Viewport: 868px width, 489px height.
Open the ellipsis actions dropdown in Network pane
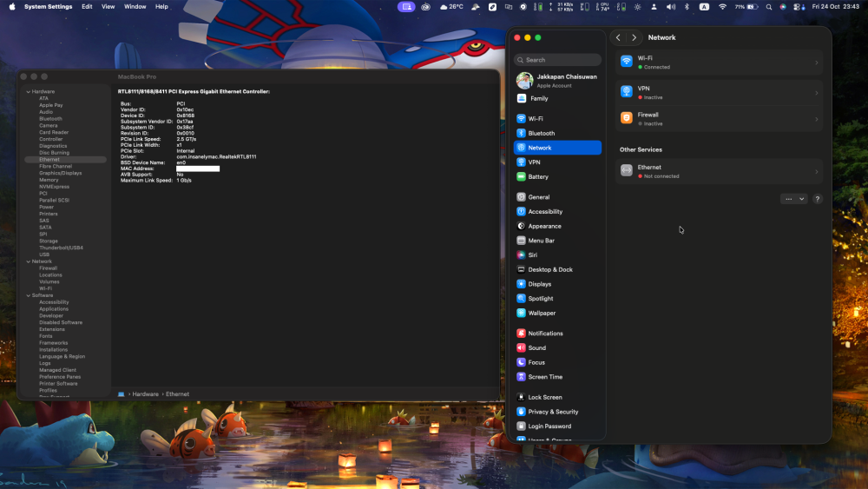[794, 199]
